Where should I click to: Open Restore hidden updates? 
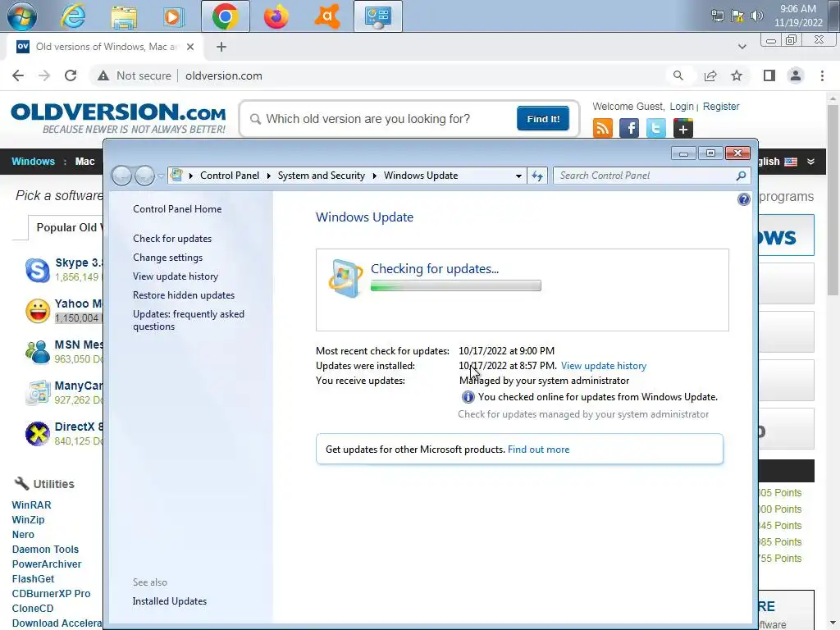click(184, 295)
